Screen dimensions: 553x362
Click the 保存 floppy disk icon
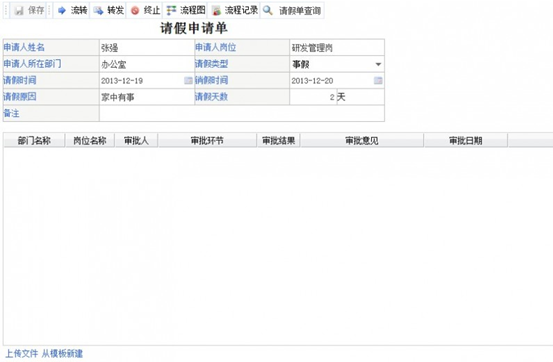pos(19,11)
